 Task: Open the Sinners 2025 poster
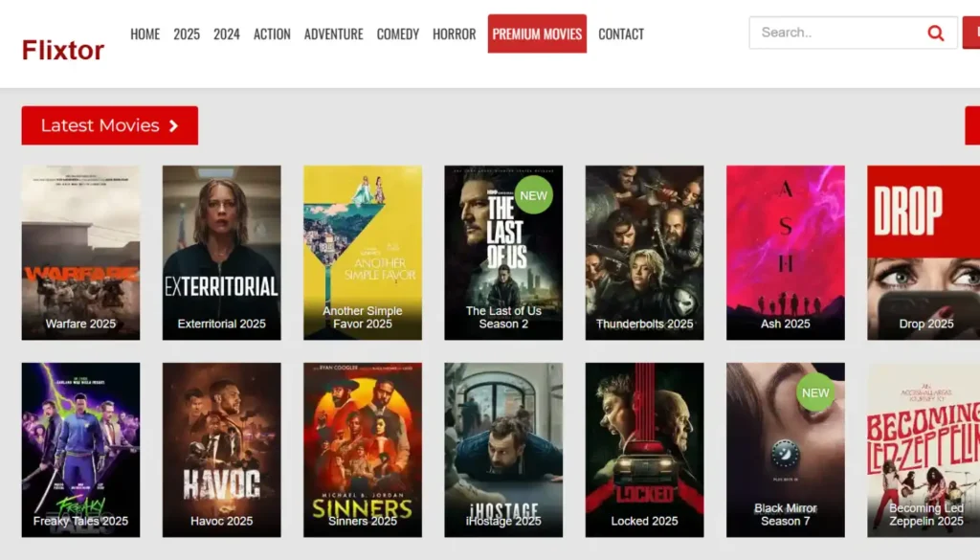363,450
